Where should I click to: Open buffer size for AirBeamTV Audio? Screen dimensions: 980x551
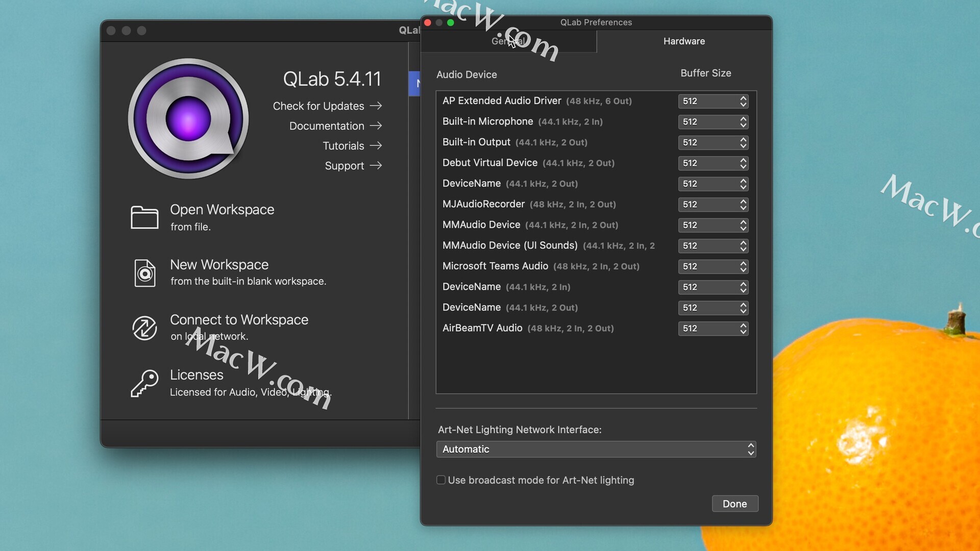(713, 329)
